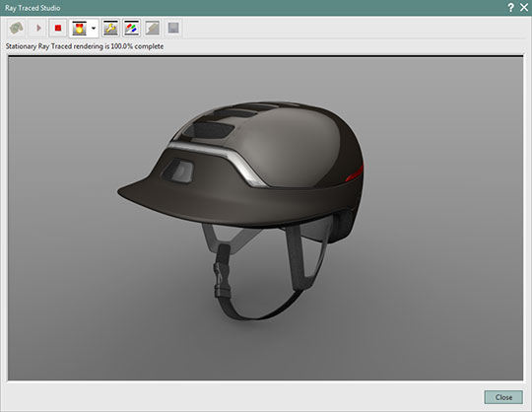Screen dimensions: 532x412
Task: Click the rendering completion status text
Action: [x=85, y=46]
